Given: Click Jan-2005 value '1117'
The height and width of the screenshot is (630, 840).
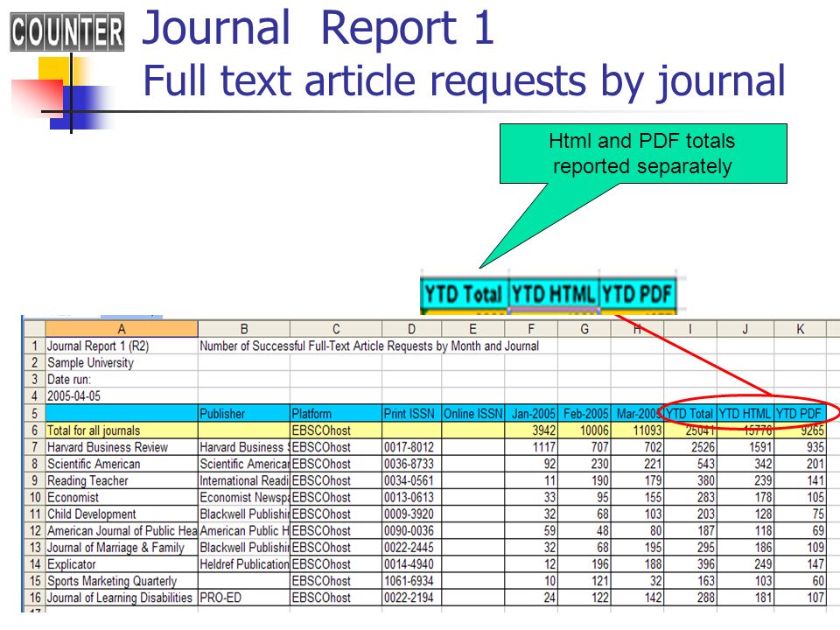Looking at the screenshot, I should [x=531, y=446].
